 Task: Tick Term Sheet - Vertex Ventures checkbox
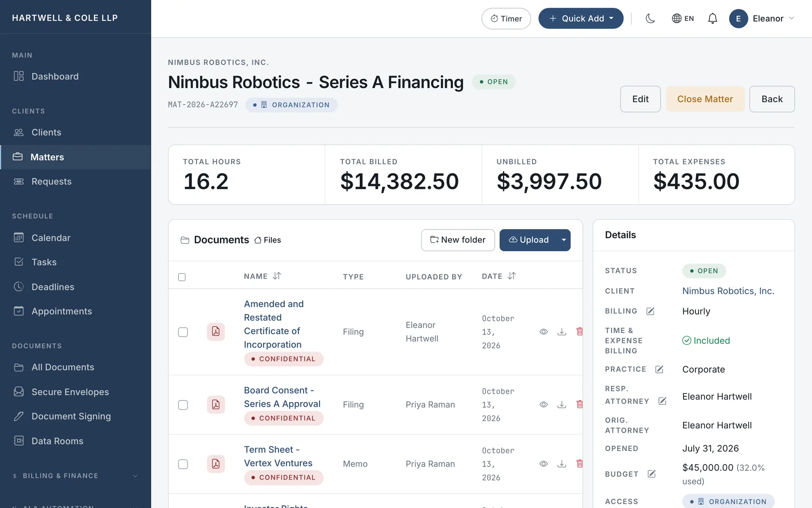pos(183,464)
